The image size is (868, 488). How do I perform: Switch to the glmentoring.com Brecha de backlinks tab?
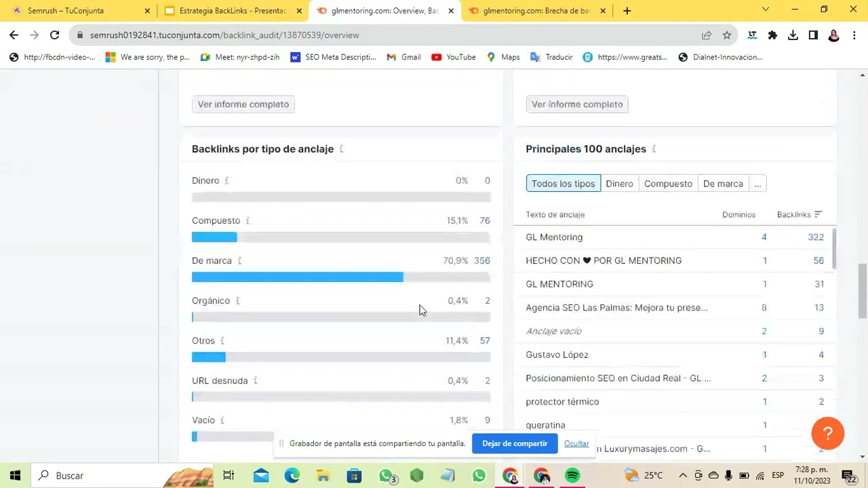tap(536, 11)
